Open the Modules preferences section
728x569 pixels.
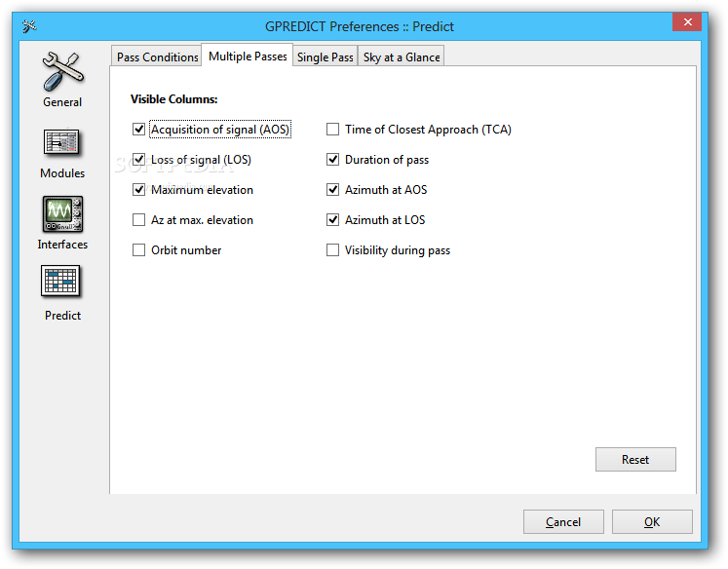(62, 153)
